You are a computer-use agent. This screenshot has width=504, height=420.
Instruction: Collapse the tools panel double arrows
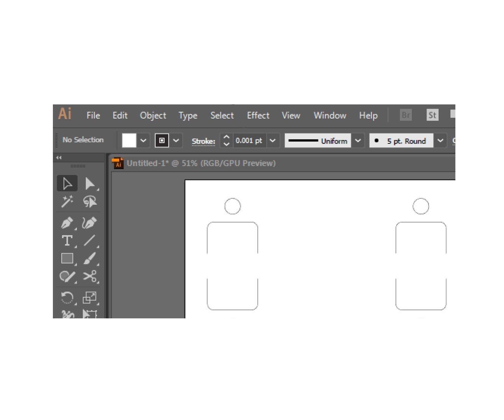tap(59, 158)
